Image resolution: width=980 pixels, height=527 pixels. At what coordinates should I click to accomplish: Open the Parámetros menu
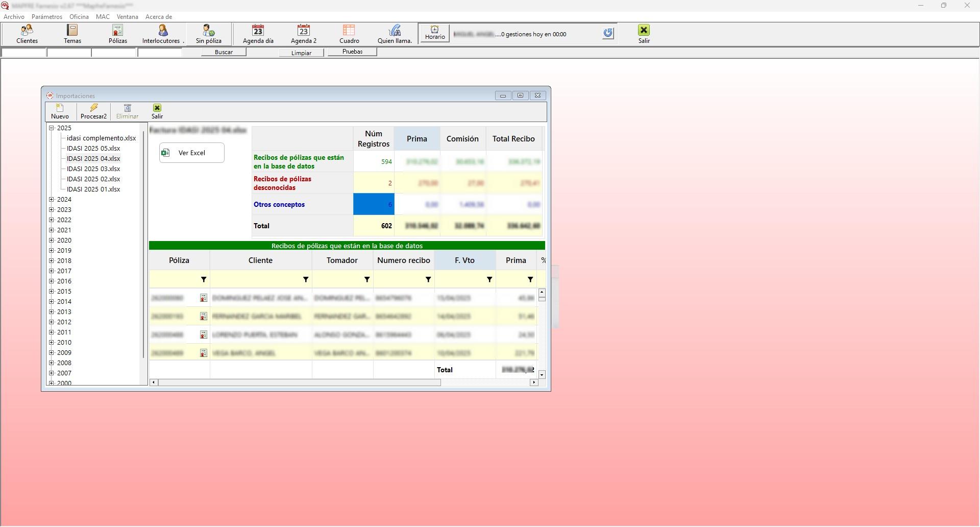pyautogui.click(x=46, y=17)
